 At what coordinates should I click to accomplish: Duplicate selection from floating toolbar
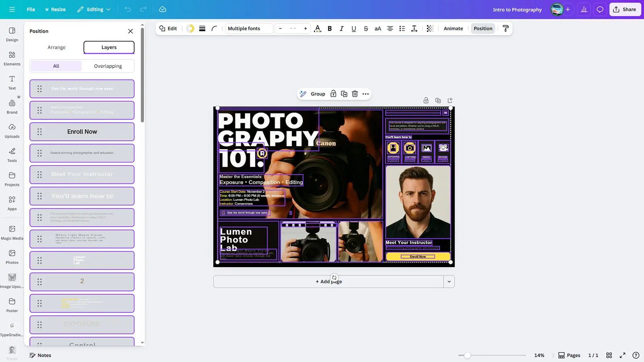tap(344, 94)
